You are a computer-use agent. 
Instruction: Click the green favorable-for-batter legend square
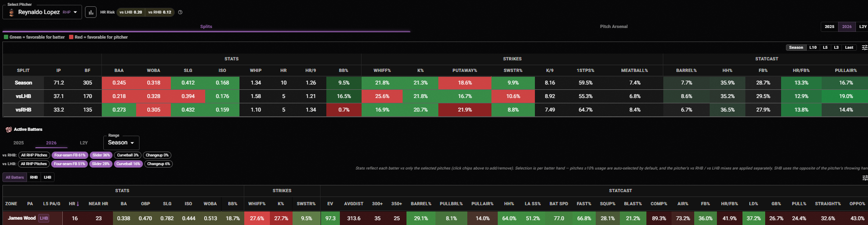coord(6,37)
